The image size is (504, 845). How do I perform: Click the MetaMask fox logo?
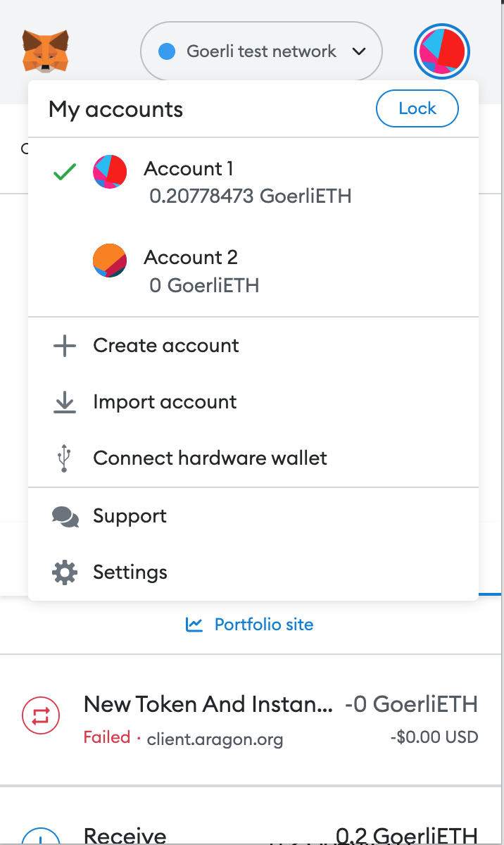(x=45, y=51)
